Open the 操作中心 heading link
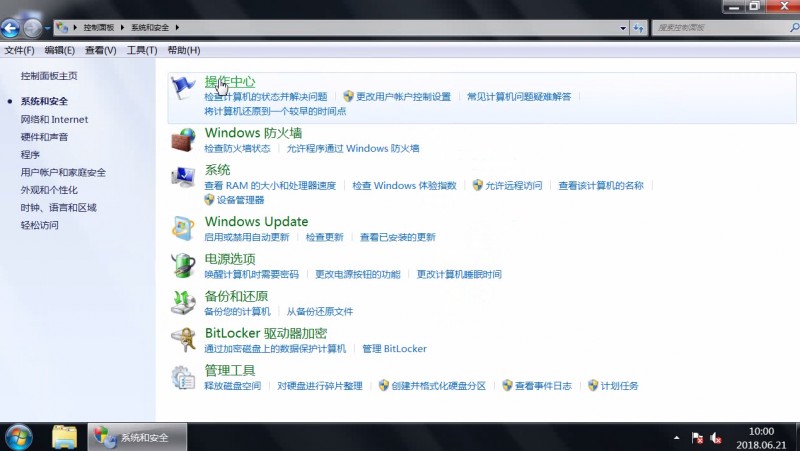This screenshot has width=800, height=451. 230,82
